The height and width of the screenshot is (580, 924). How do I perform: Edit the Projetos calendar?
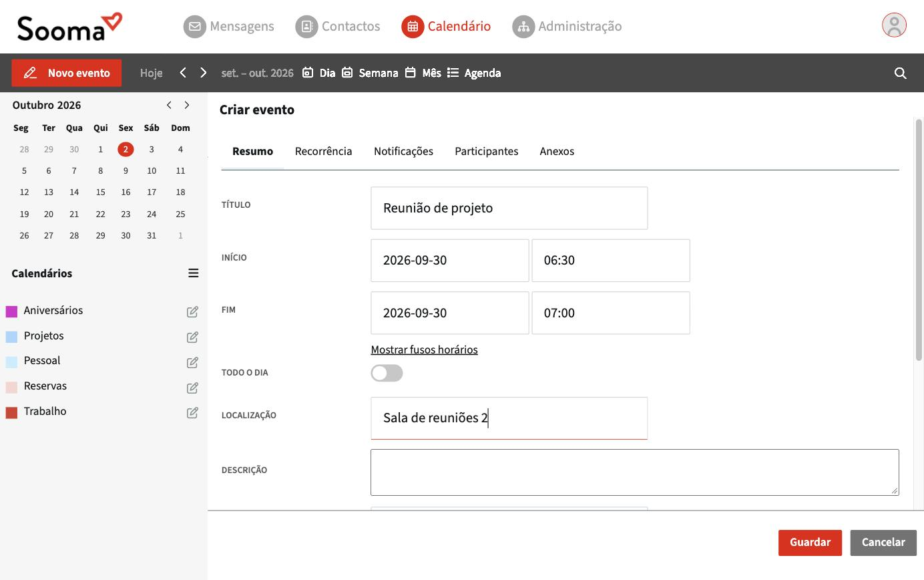pos(192,337)
